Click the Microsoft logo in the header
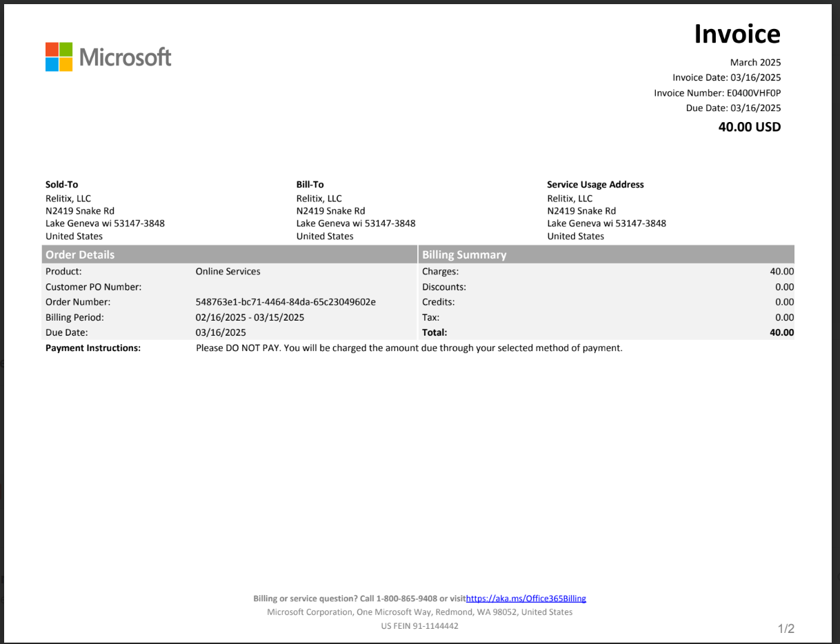Screen dimensions: 840x644 [x=108, y=57]
